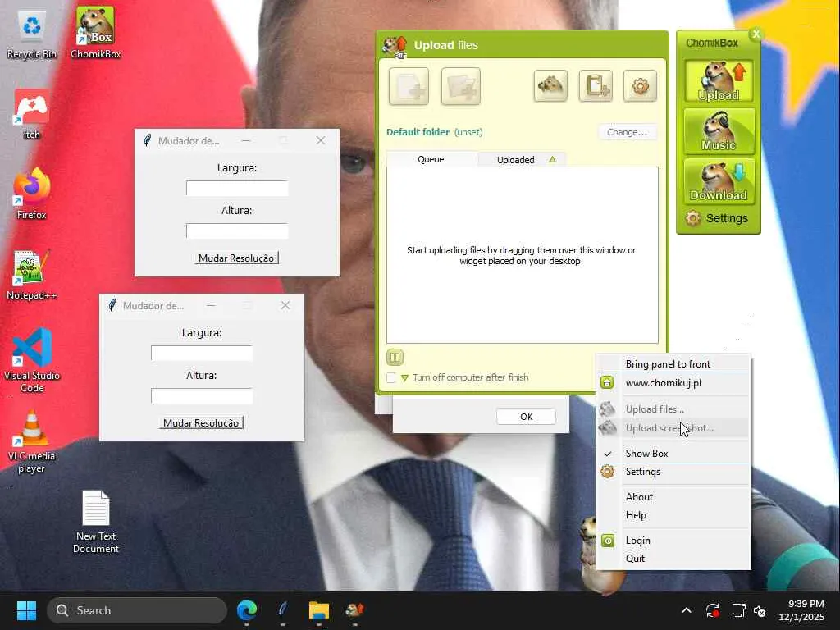Viewport: 840px width, 630px height.
Task: Select Visual Studio Code desktop shortcut
Action: pos(32,361)
